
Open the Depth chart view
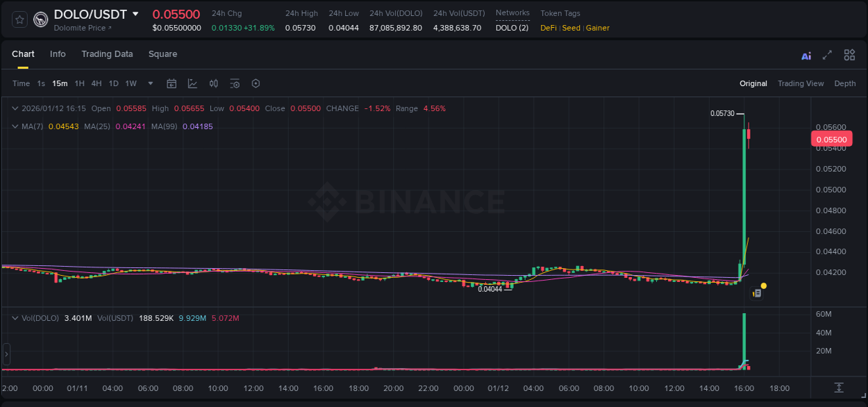point(845,83)
